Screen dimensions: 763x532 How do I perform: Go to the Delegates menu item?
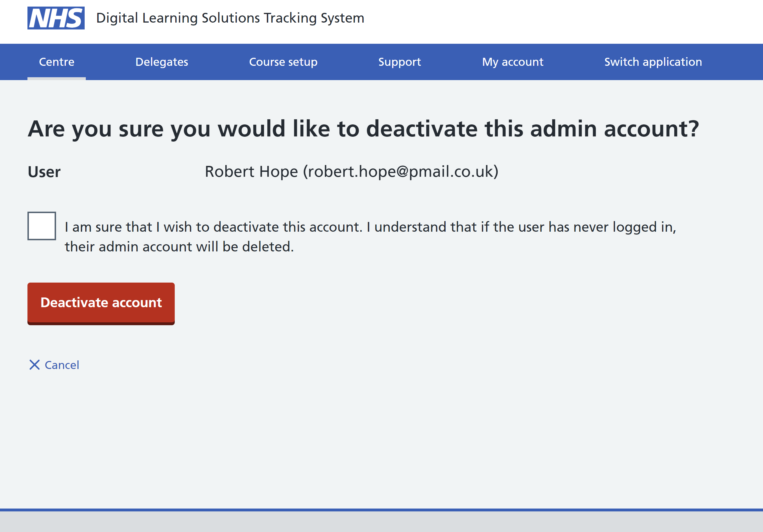click(x=162, y=62)
